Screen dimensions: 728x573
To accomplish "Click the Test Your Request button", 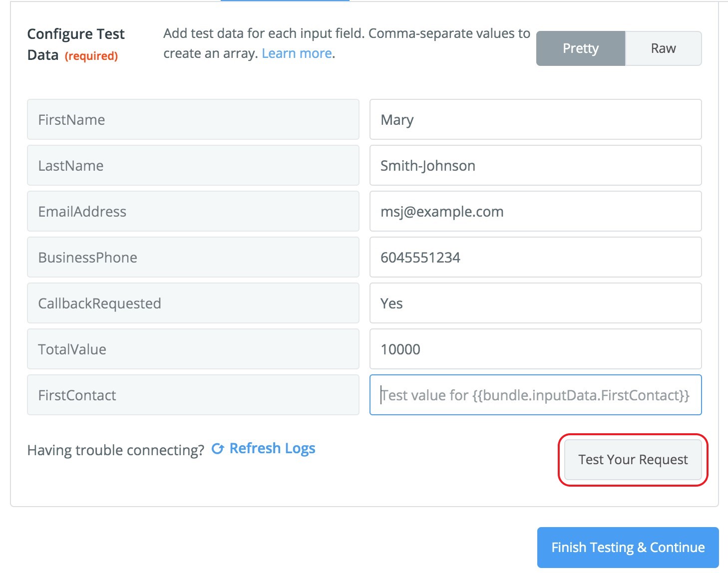I will tap(633, 460).
